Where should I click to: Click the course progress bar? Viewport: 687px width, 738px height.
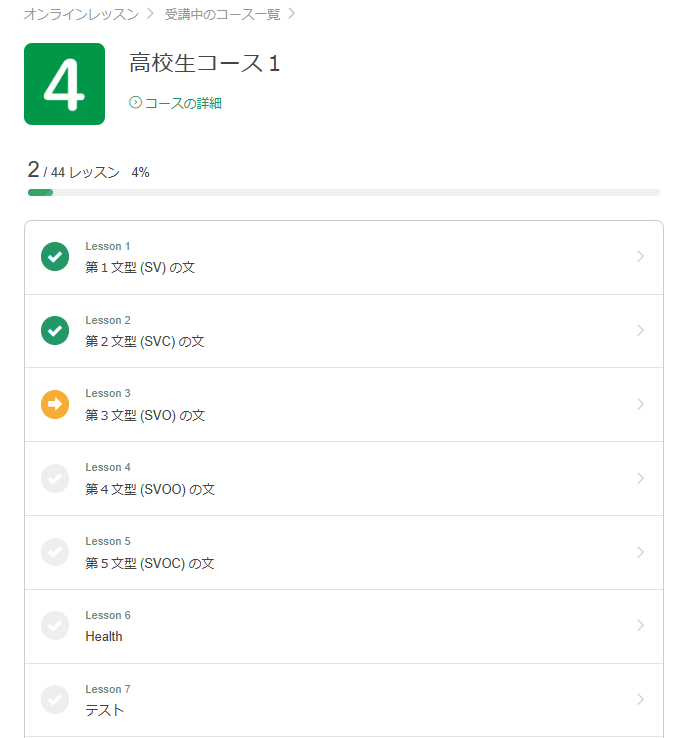coord(343,192)
